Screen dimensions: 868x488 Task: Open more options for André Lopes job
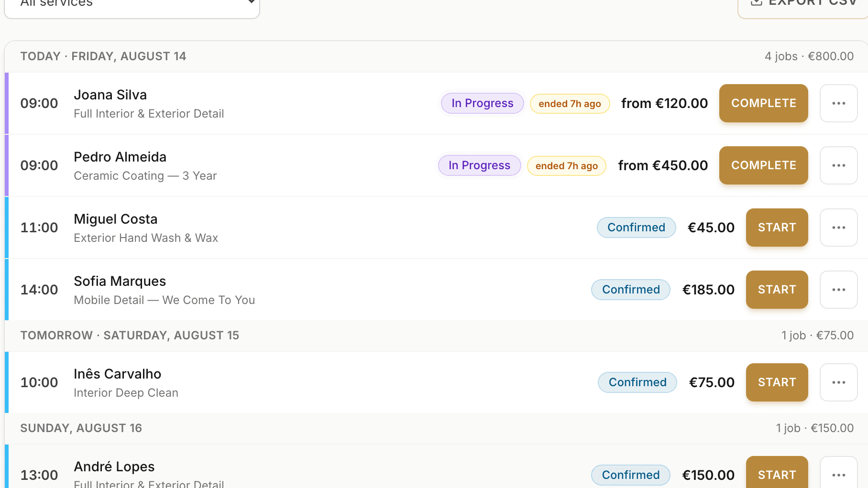pyautogui.click(x=838, y=474)
